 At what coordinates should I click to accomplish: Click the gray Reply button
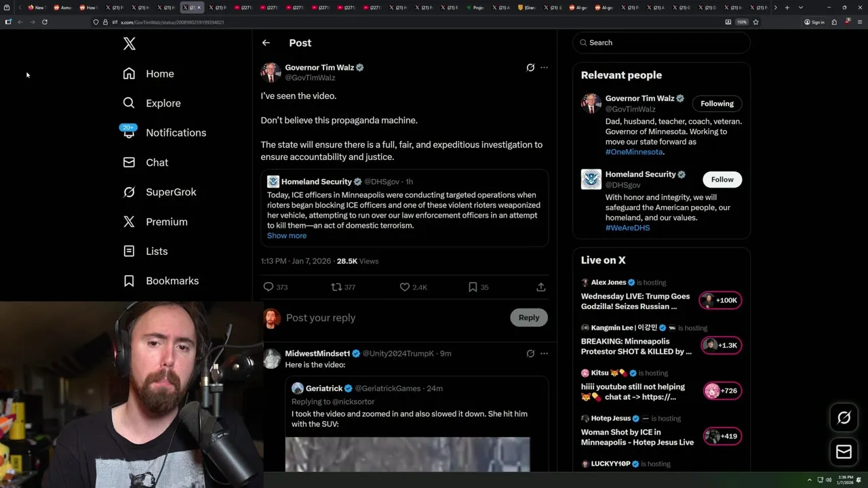529,318
